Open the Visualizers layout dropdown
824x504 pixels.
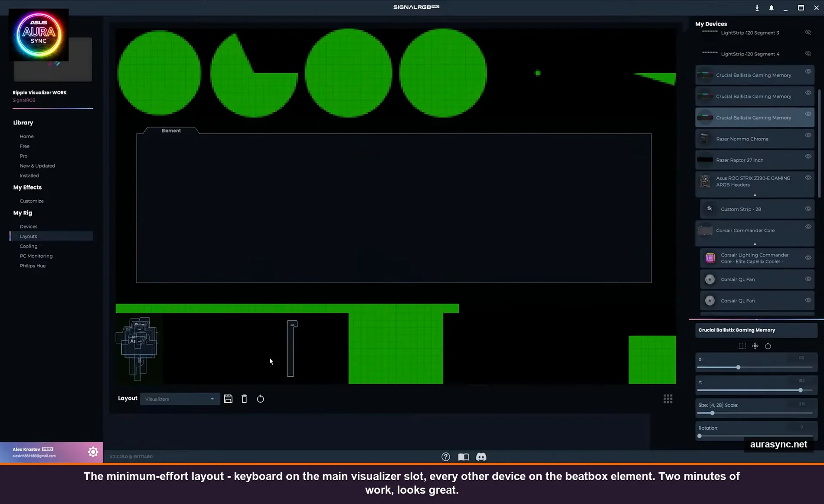[x=180, y=399]
